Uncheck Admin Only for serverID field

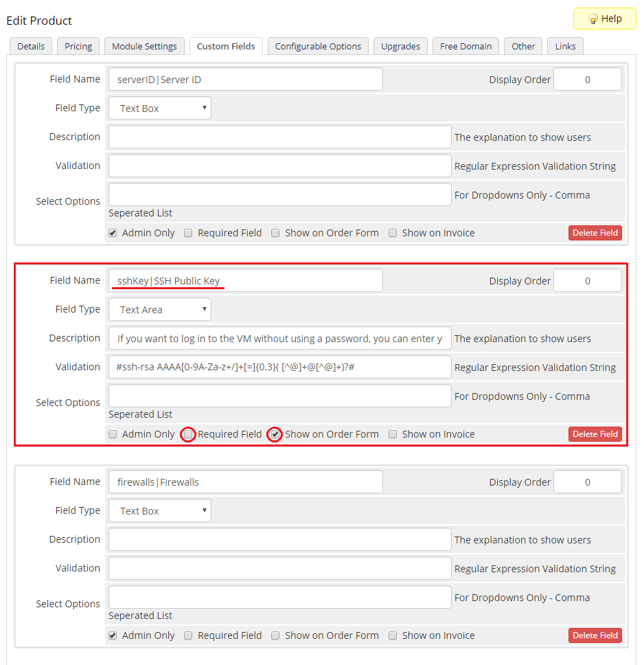click(x=113, y=233)
